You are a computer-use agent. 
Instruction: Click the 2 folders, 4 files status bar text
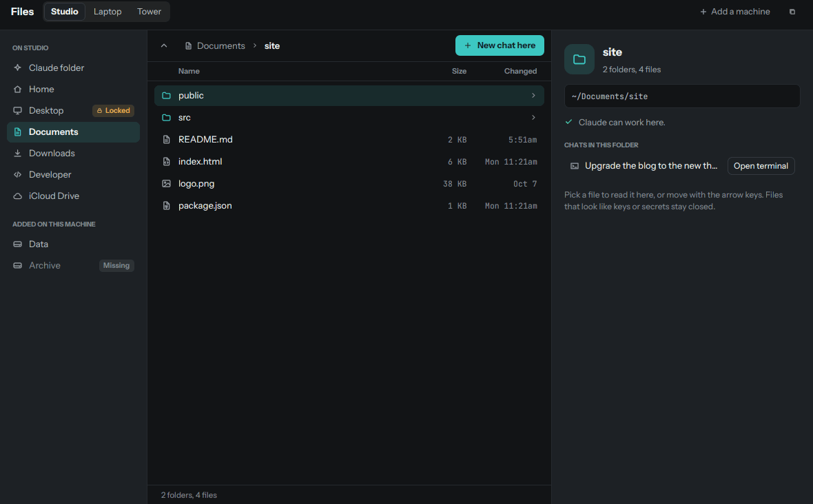pyautogui.click(x=189, y=495)
